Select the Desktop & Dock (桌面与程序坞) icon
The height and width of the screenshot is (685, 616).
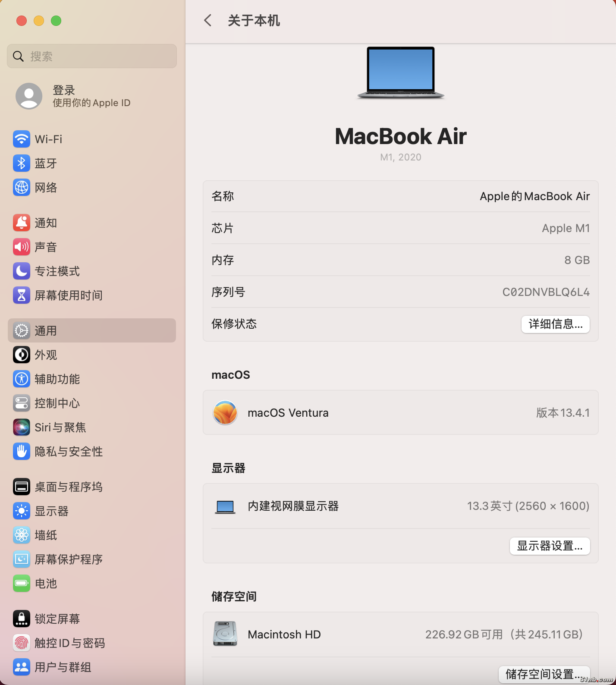[x=22, y=487]
